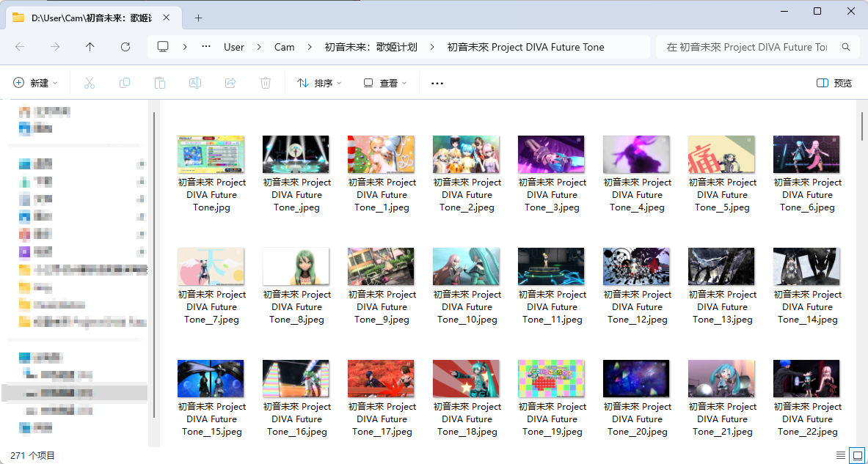Viewport: 868px width, 464px height.
Task: Click the Copy icon in toolbar
Action: [x=125, y=84]
